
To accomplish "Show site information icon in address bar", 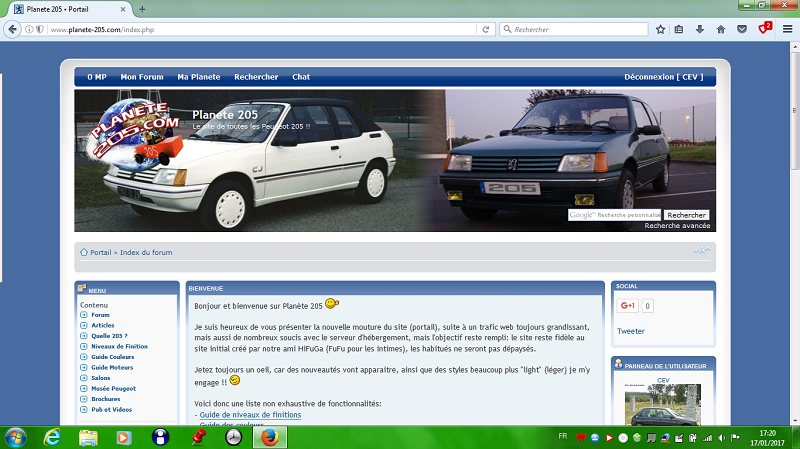I will 29,30.
